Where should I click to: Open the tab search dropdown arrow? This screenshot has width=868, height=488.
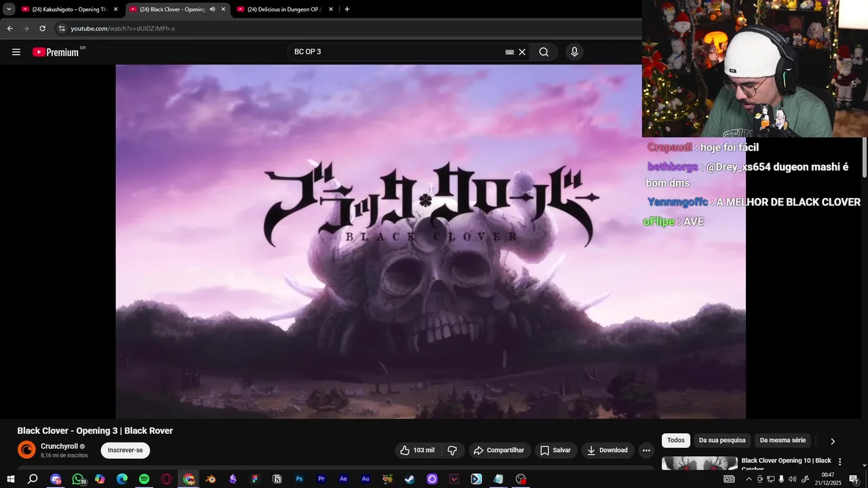click(9, 9)
